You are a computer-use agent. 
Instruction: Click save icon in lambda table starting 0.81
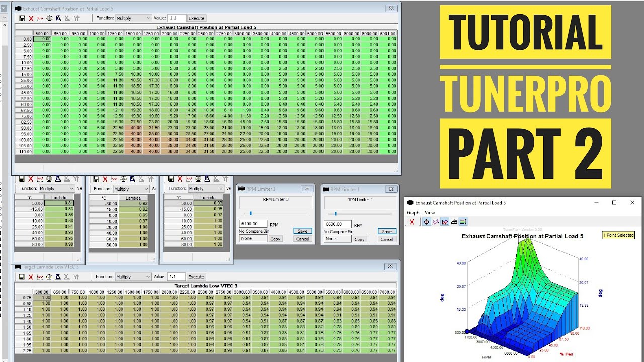coord(22,178)
